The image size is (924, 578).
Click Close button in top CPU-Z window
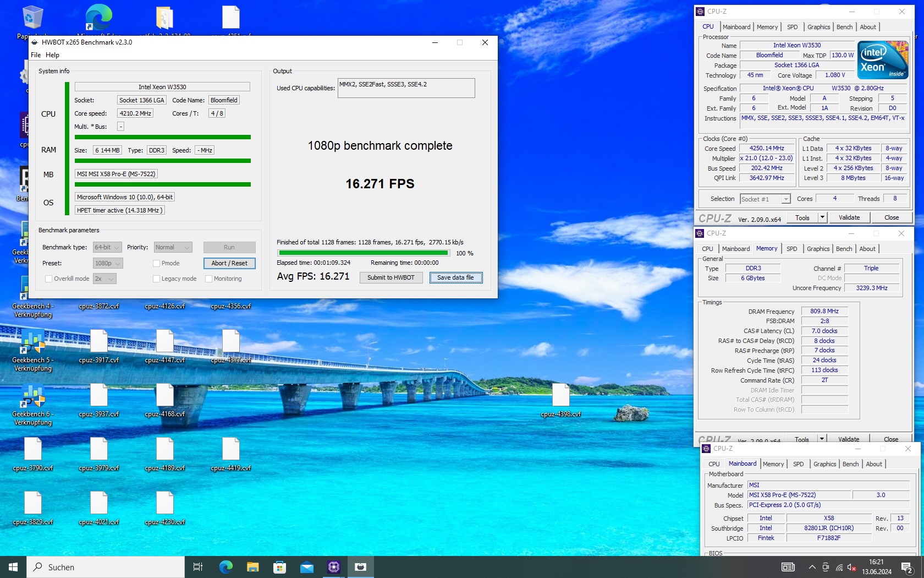[892, 217]
